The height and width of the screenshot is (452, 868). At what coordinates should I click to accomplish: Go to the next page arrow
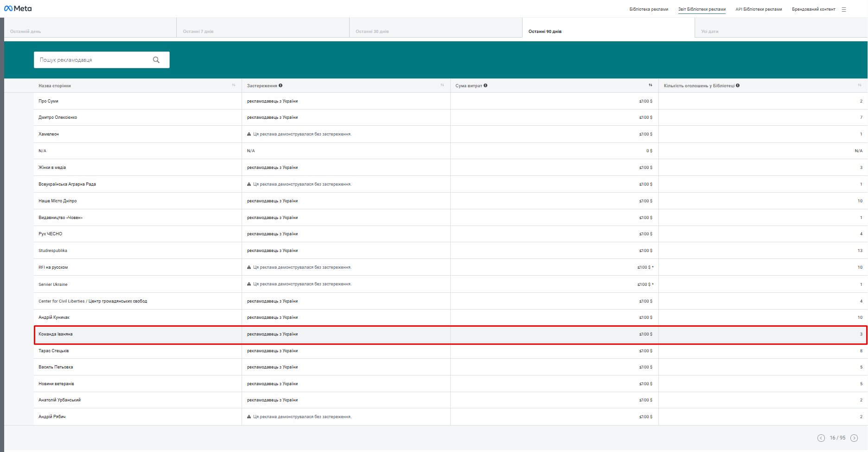854,438
